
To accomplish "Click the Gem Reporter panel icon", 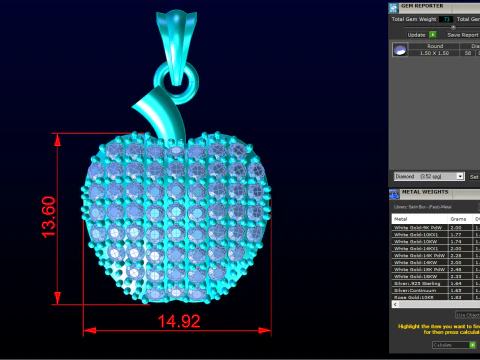I will [394, 7].
